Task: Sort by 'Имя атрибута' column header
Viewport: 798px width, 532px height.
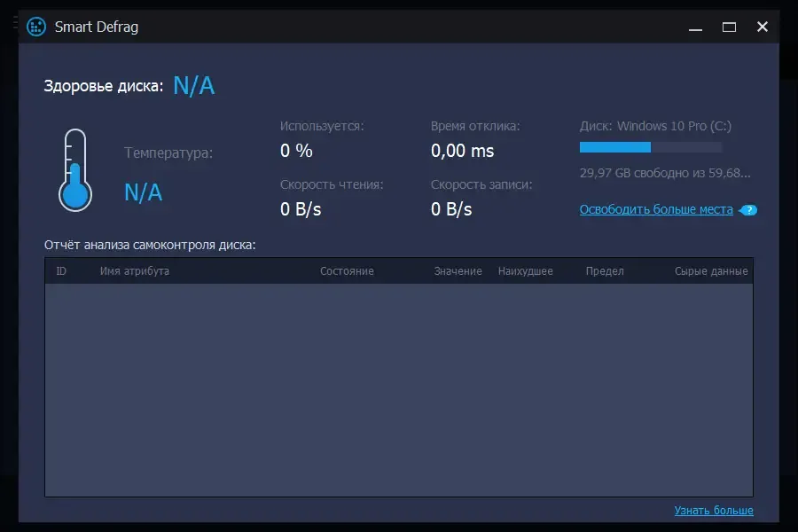Action: [135, 271]
